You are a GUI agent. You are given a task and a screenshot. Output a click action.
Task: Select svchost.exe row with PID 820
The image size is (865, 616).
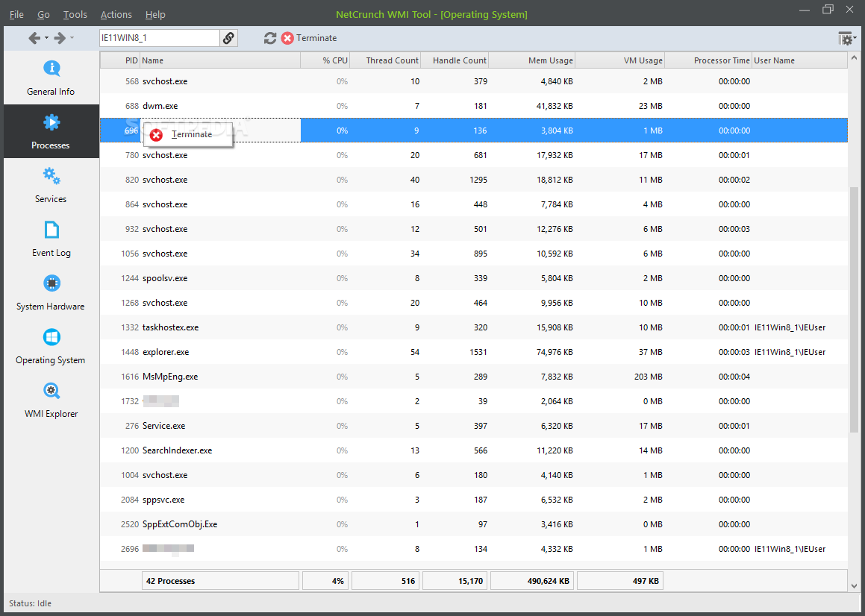(x=473, y=180)
